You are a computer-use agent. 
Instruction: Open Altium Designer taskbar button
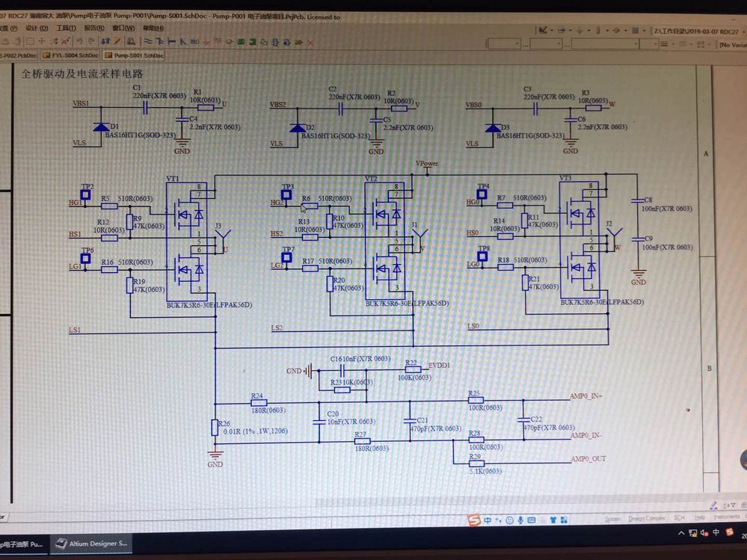pos(91,544)
